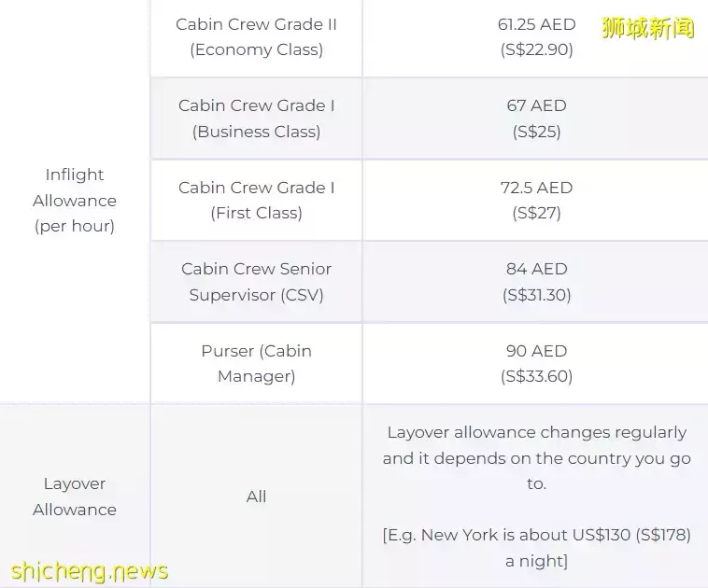Image resolution: width=708 pixels, height=588 pixels.
Task: Select Cabin Crew Grade I (Business Class) cell
Action: [x=256, y=119]
